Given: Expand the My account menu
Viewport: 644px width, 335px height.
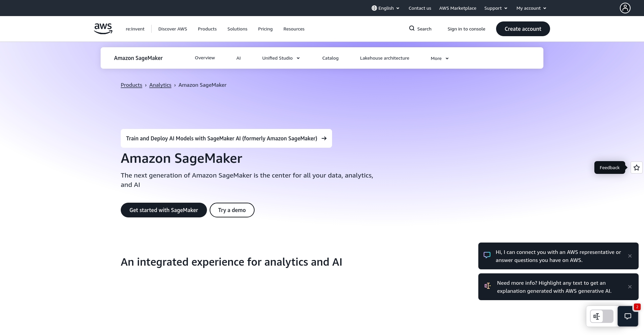Looking at the screenshot, I should [531, 8].
